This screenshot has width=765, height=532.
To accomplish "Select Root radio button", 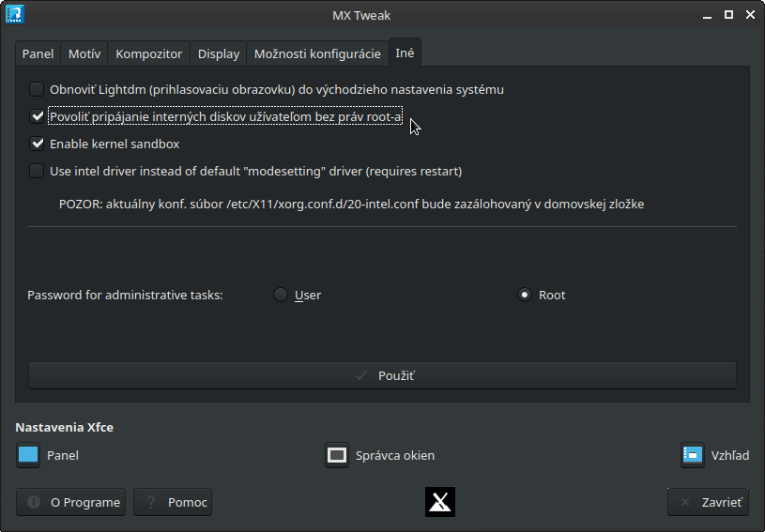I will (x=525, y=295).
